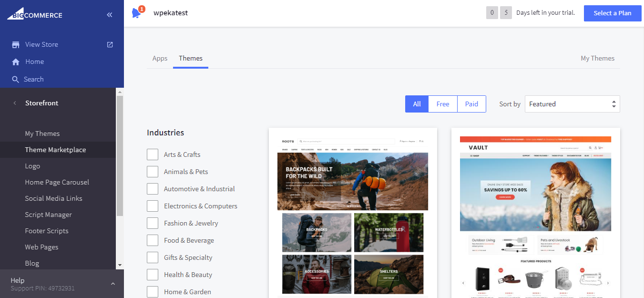Open Search from the sidebar
Viewport: 644px width, 298px height.
click(x=34, y=79)
